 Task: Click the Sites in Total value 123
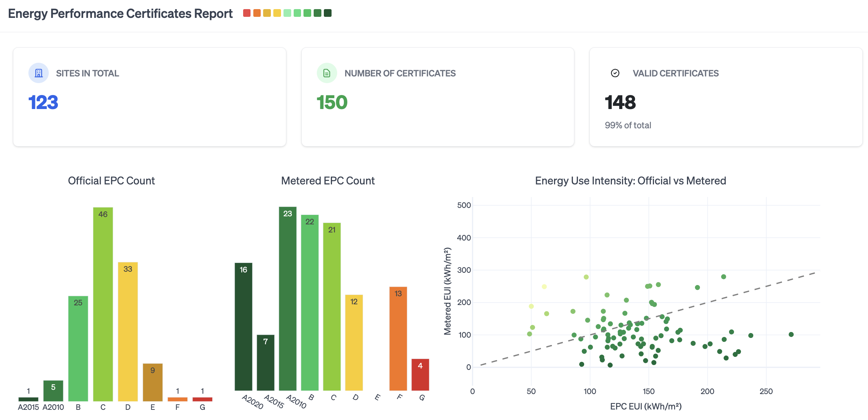coord(43,102)
